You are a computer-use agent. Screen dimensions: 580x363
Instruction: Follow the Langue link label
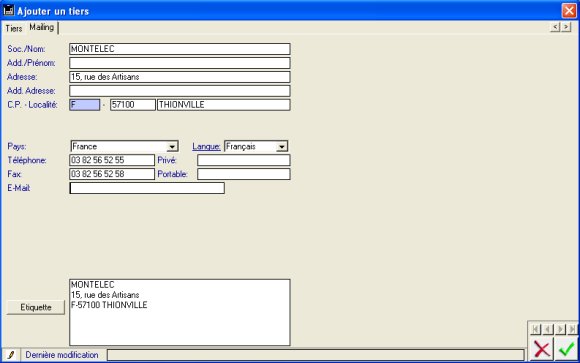206,147
